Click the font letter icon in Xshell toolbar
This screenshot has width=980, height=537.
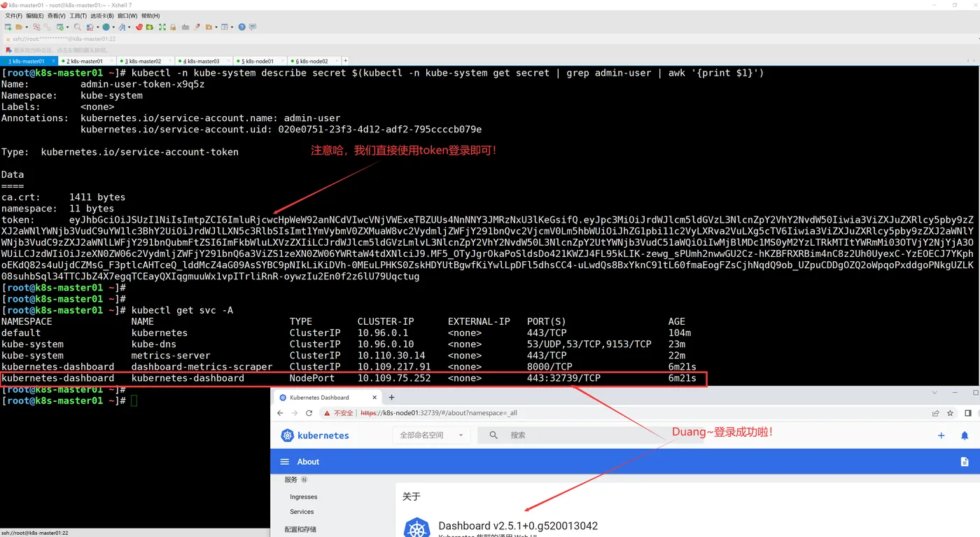122,27
